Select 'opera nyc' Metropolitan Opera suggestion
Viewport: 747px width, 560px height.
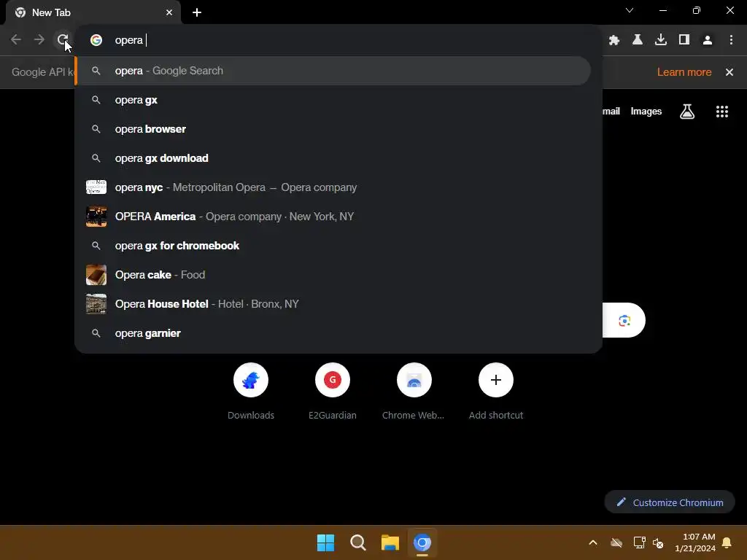(x=333, y=187)
